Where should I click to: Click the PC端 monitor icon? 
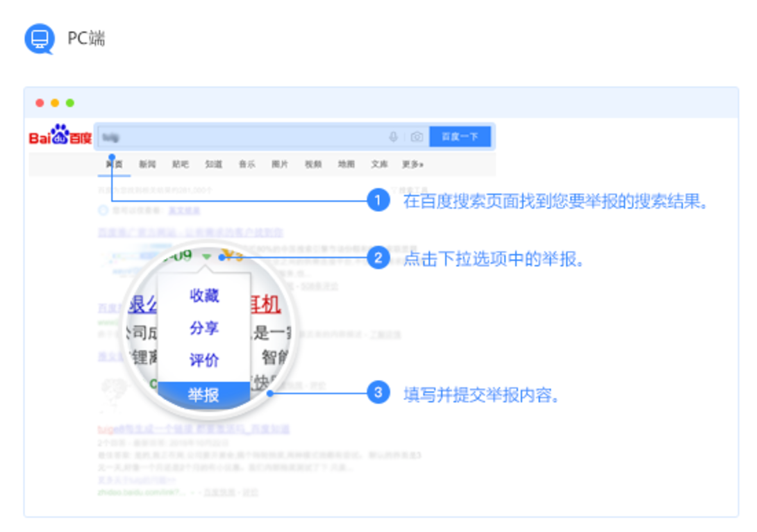pos(40,39)
